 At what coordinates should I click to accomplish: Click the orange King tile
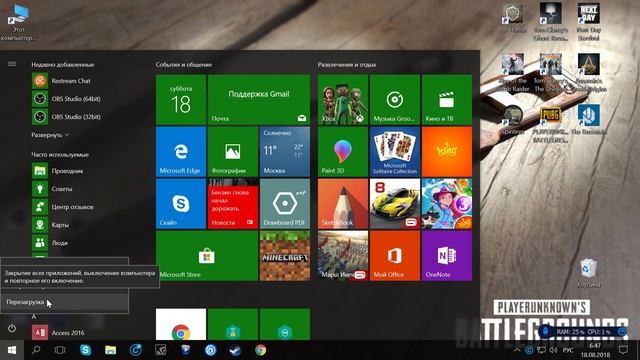(447, 151)
